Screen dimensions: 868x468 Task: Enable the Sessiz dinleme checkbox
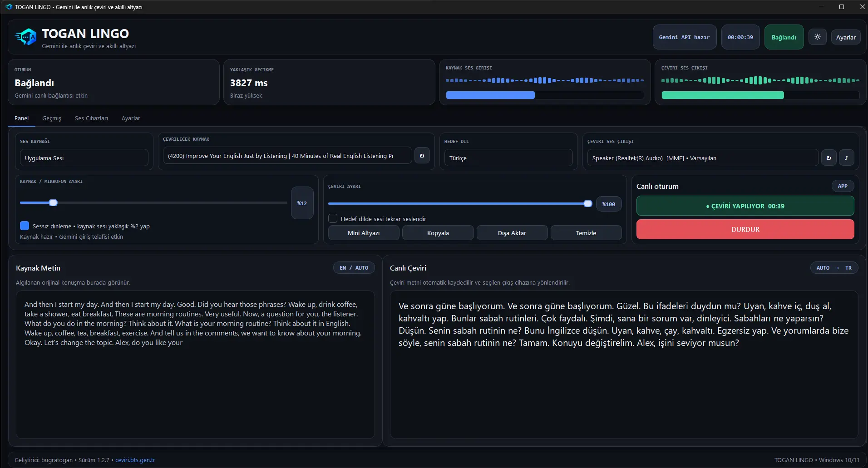tap(25, 226)
